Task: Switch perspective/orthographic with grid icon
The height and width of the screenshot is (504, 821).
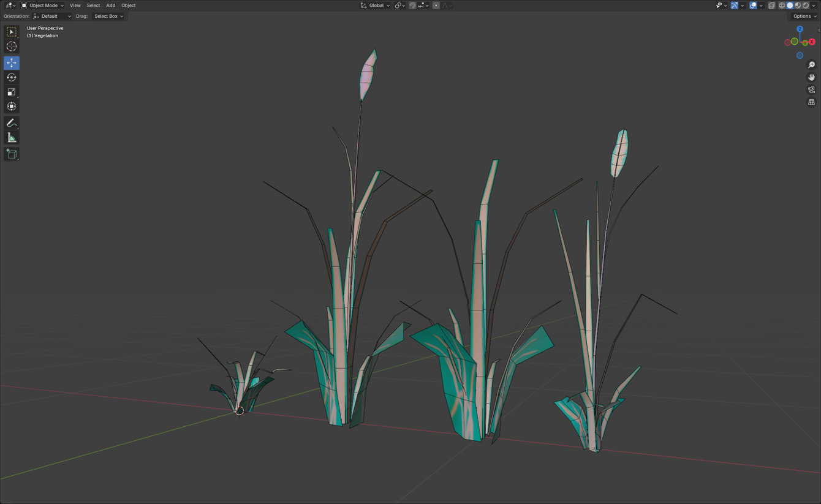Action: (x=811, y=102)
